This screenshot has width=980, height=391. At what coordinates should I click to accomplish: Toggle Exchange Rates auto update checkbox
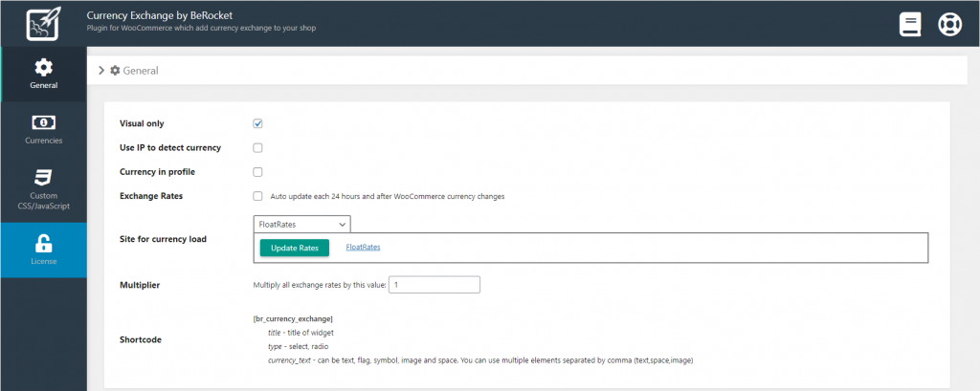pos(257,196)
